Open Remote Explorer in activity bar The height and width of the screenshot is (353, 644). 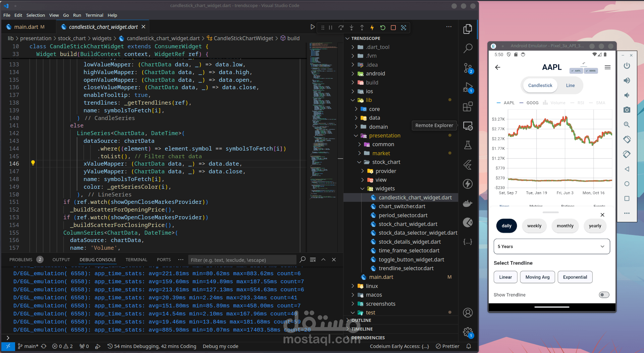[x=468, y=126]
